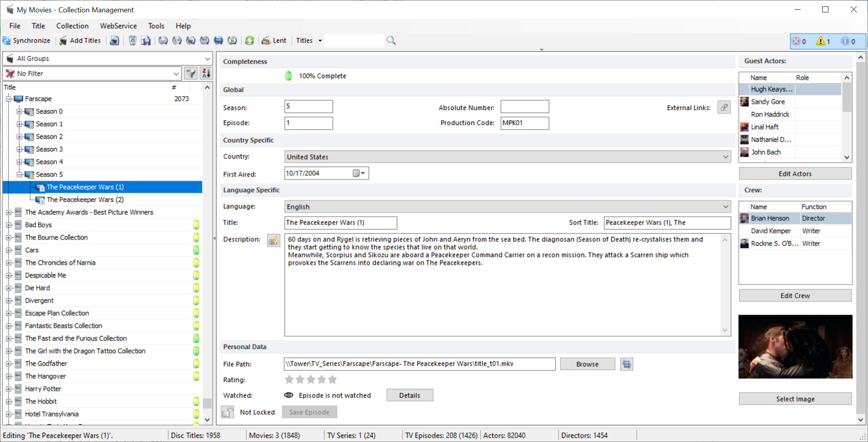Viewport: 868px width, 442px height.
Task: Click the Browse button
Action: pyautogui.click(x=587, y=364)
